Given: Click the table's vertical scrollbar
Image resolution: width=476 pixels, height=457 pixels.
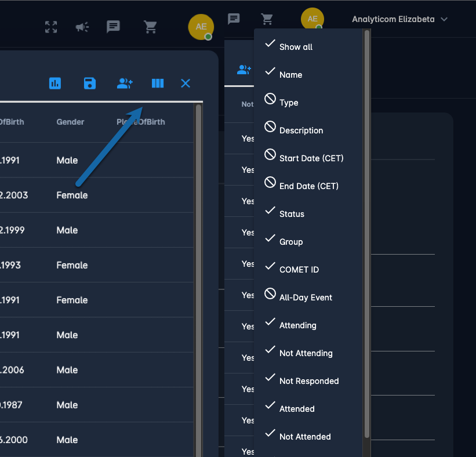Looking at the screenshot, I should [198, 278].
